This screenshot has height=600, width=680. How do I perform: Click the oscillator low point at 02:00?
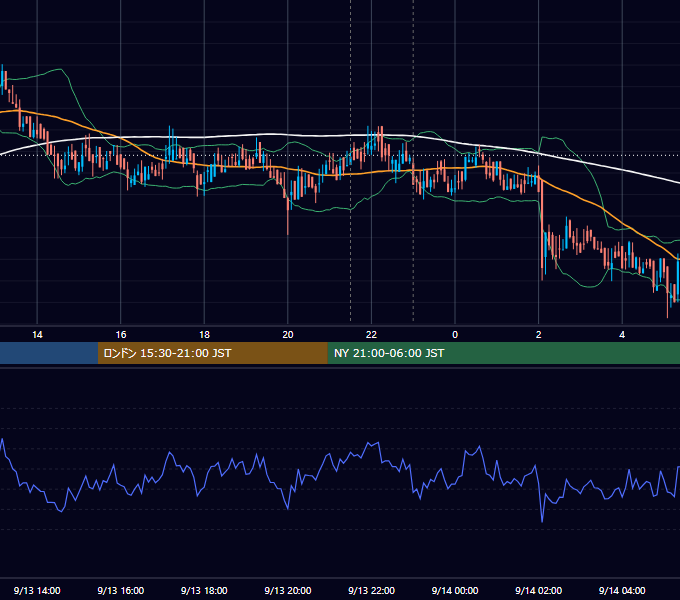coord(542,520)
